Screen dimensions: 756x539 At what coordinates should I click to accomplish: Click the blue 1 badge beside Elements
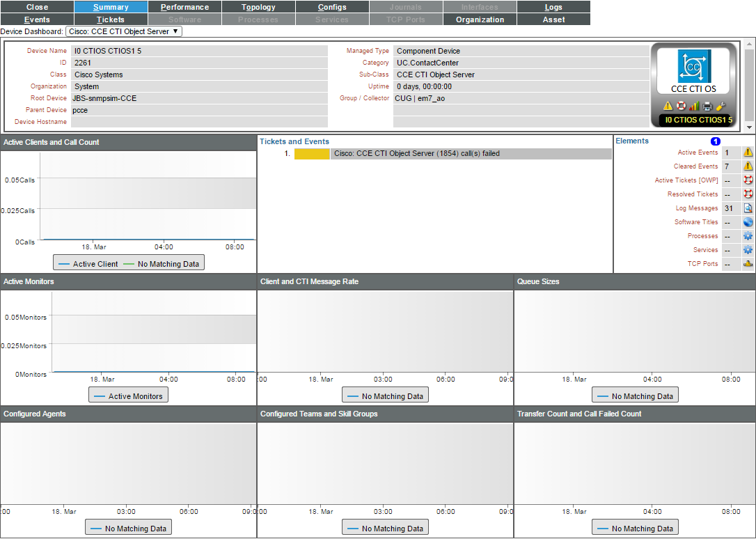point(716,141)
